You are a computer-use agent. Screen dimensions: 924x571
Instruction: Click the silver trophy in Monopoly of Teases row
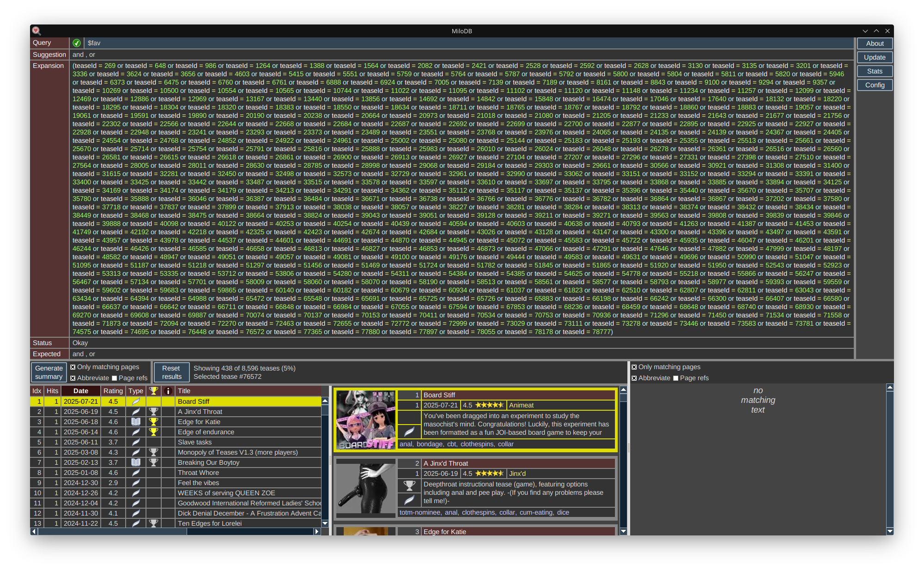153,452
